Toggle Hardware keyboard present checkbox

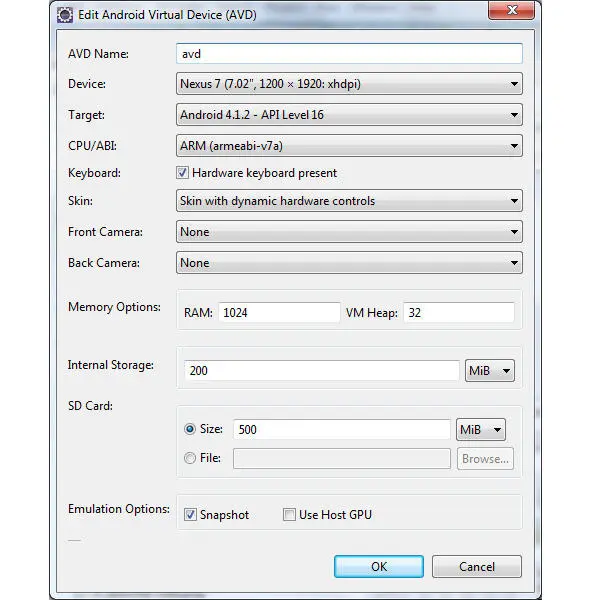point(182,173)
